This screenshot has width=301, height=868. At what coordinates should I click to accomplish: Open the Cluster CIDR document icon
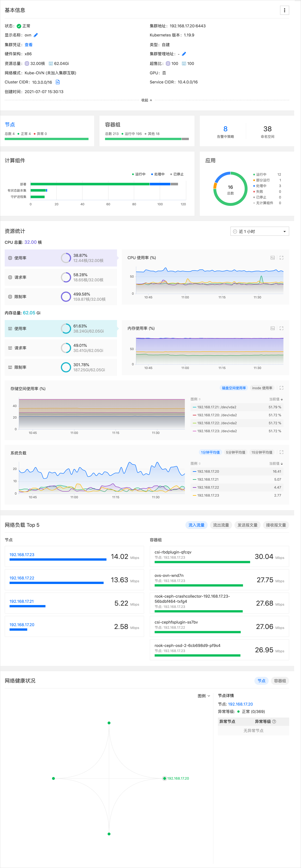[x=58, y=82]
